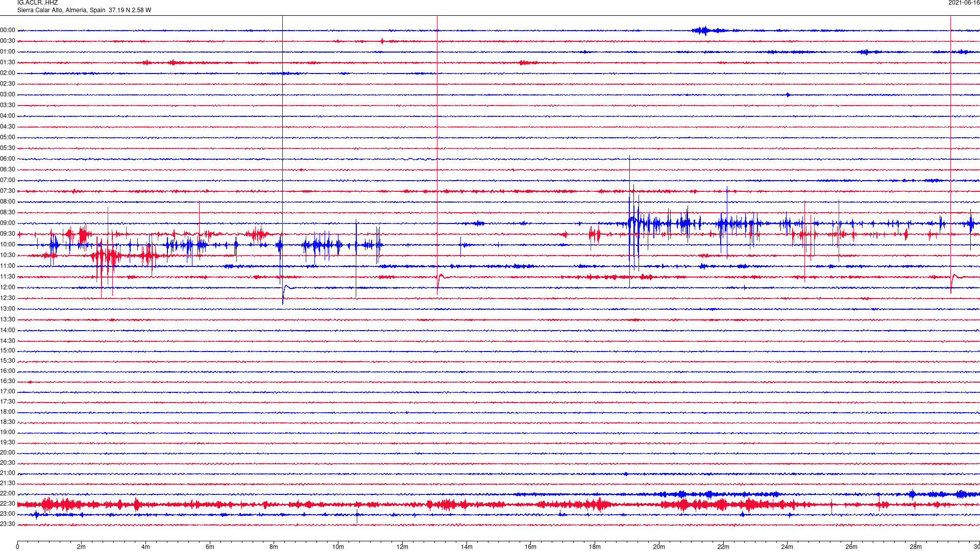
Task: Select the 13:30 trace row label
Action: 8,319
